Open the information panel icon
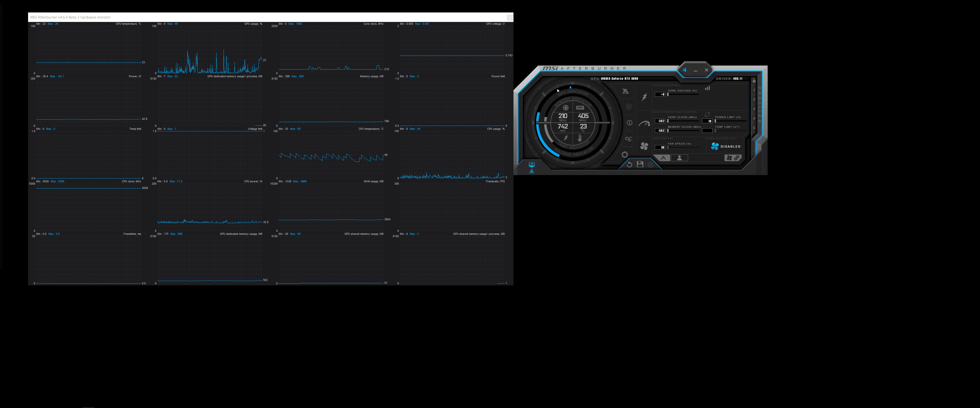The width and height of the screenshot is (980, 408). click(630, 123)
